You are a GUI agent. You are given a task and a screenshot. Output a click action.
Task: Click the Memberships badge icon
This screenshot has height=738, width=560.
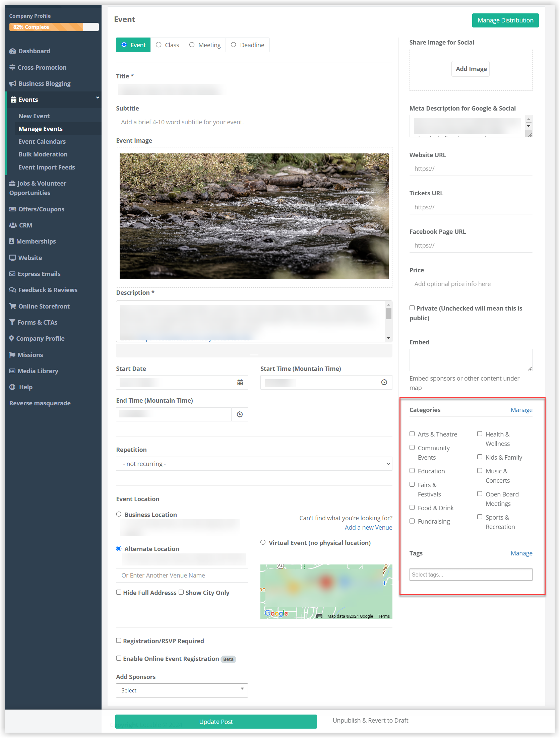pyautogui.click(x=12, y=241)
